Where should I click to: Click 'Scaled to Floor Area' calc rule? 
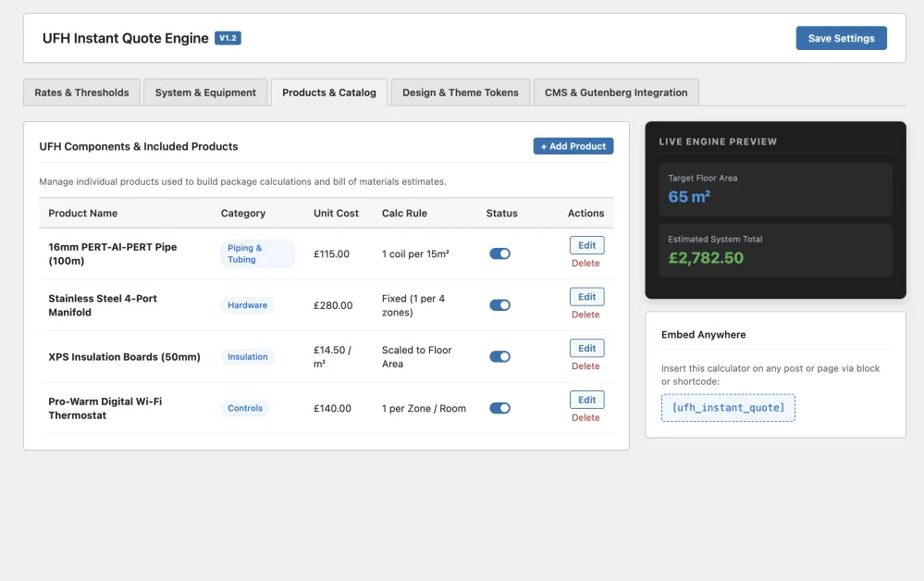pos(416,356)
